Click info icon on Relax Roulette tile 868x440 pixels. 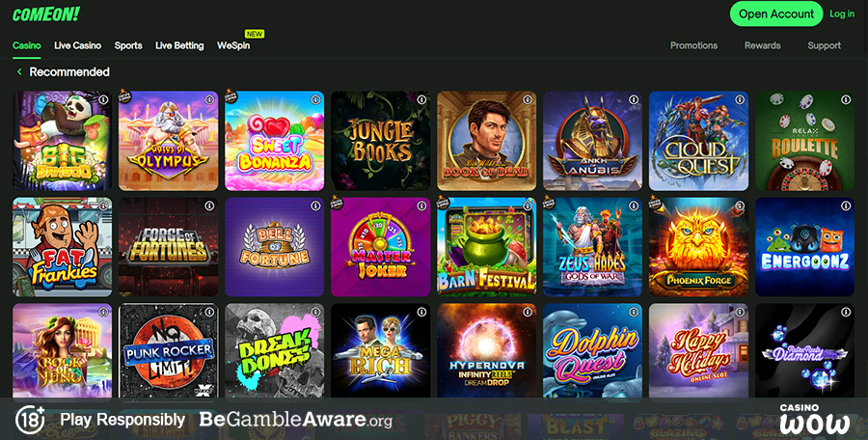(846, 99)
